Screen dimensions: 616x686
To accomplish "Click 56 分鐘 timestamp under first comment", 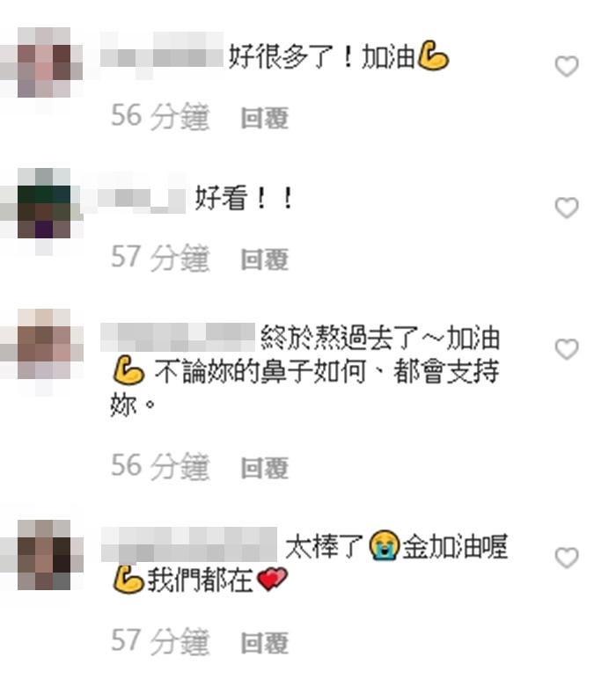I will [x=160, y=116].
